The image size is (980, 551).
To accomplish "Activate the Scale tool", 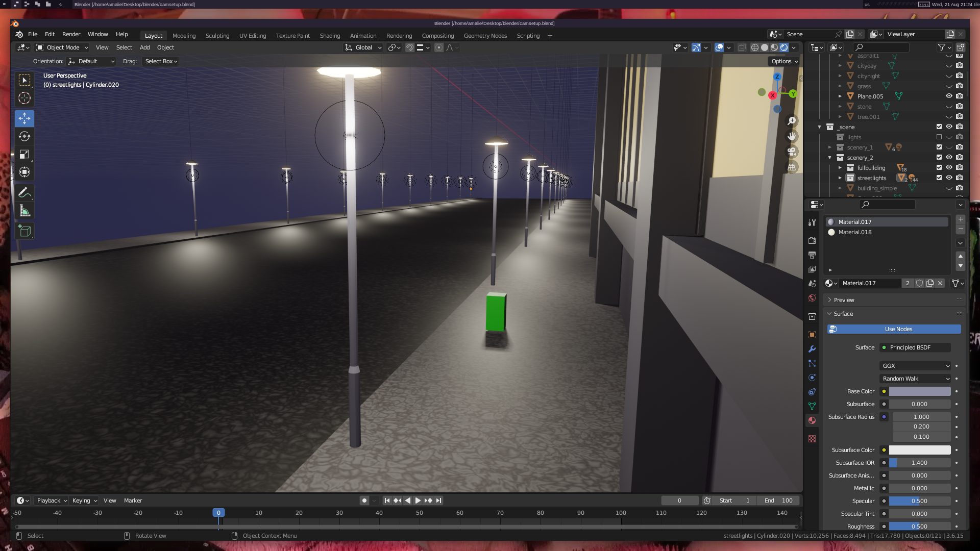I will click(x=24, y=154).
